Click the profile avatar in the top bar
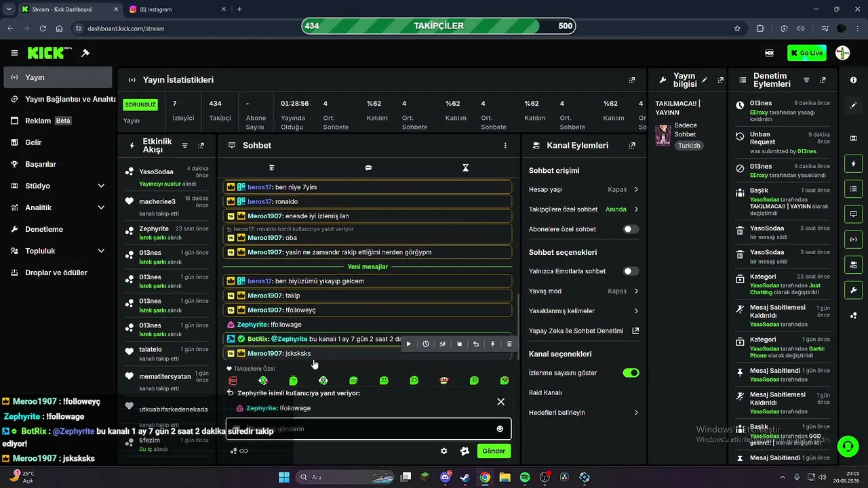868x488 pixels. tap(843, 53)
